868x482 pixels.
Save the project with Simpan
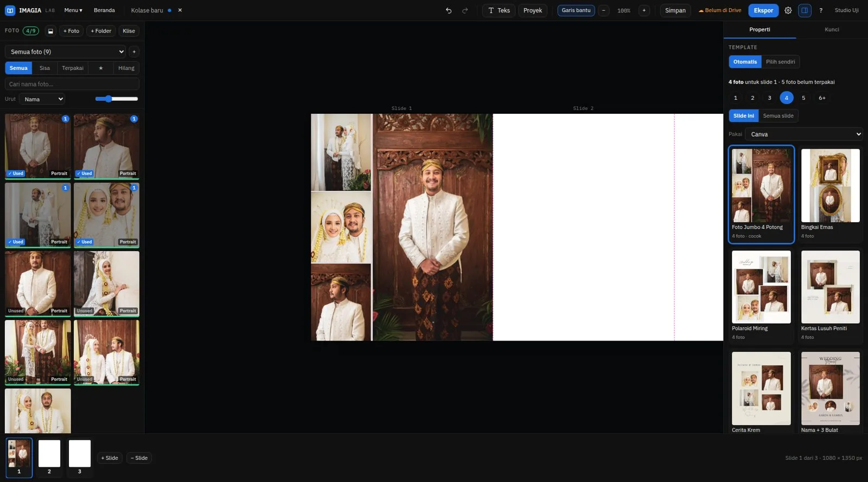tap(675, 10)
